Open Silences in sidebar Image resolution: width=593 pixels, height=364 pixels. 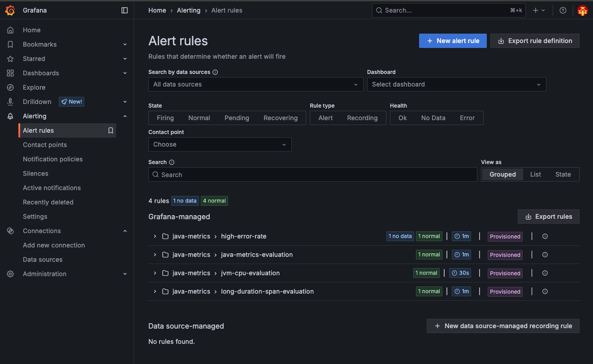coord(35,173)
